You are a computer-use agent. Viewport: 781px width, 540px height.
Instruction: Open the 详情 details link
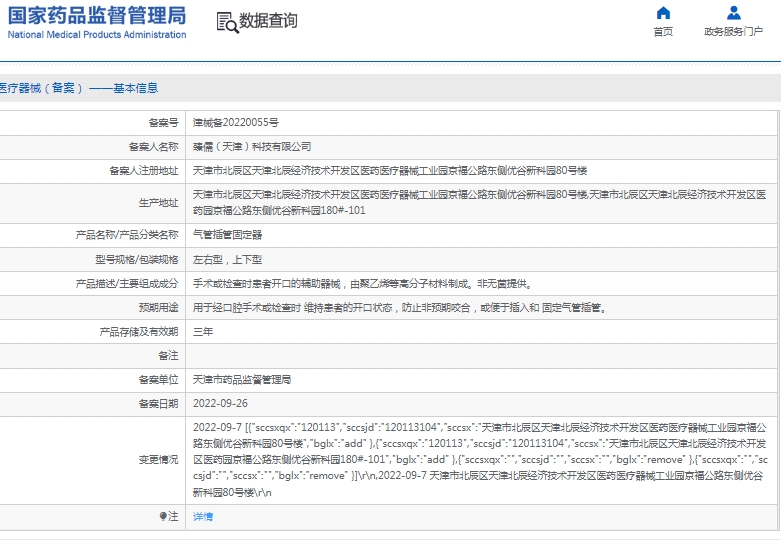(x=203, y=517)
